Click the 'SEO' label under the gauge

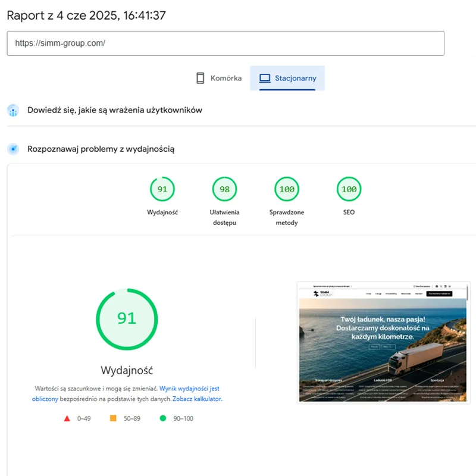tap(349, 212)
